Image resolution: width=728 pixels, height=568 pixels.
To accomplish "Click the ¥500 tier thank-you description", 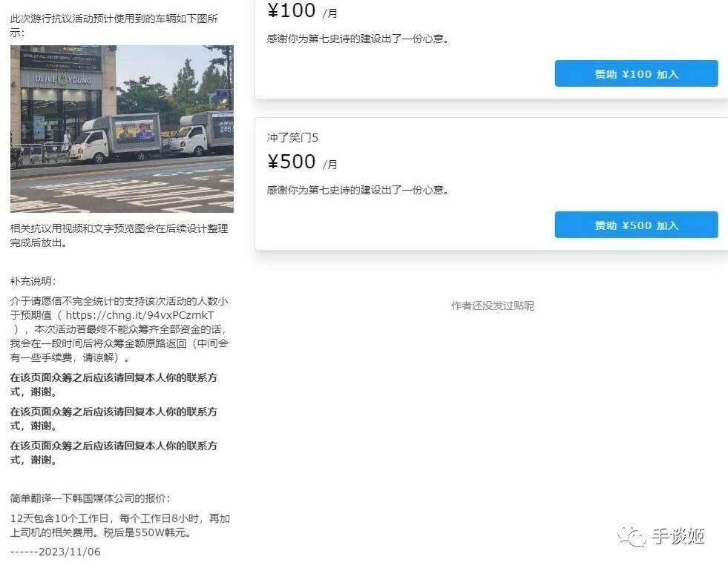I will (x=358, y=190).
